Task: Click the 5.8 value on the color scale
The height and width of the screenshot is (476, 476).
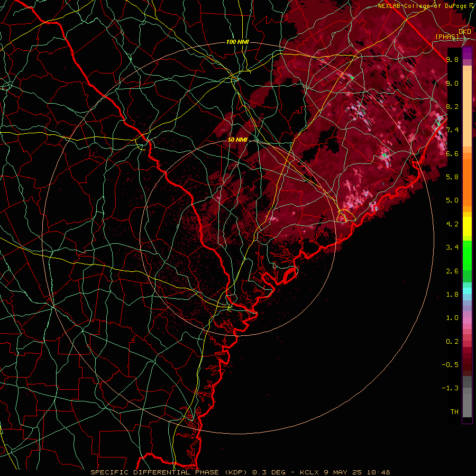Action: coord(452,177)
